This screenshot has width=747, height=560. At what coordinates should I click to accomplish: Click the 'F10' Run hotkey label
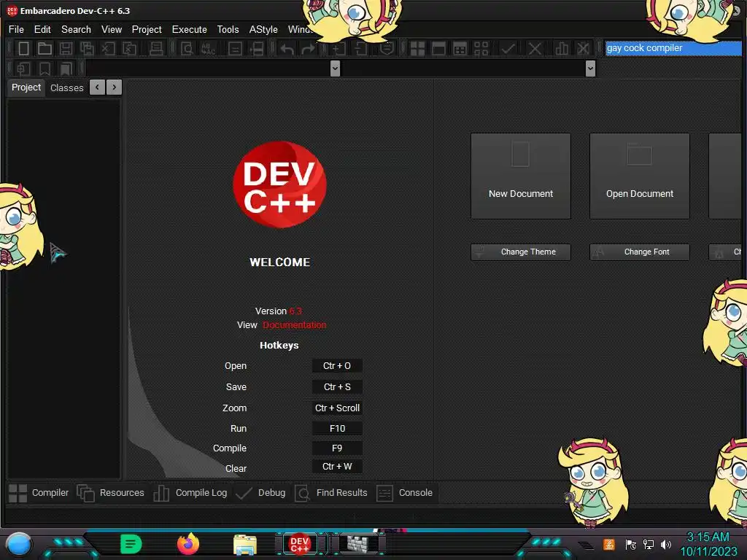coord(337,429)
